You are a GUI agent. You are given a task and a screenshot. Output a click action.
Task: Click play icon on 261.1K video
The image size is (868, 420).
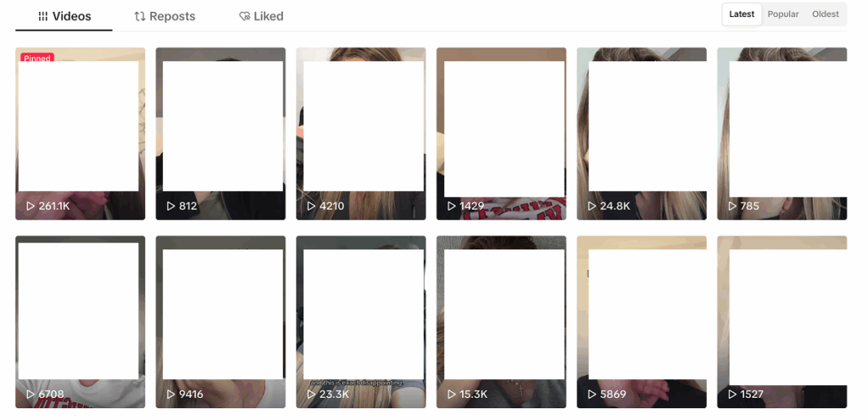click(31, 206)
